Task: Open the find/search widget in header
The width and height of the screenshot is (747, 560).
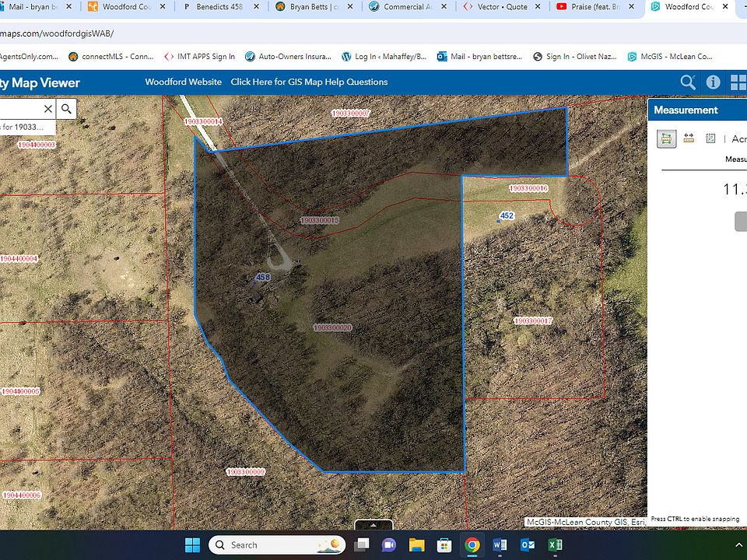Action: (688, 82)
